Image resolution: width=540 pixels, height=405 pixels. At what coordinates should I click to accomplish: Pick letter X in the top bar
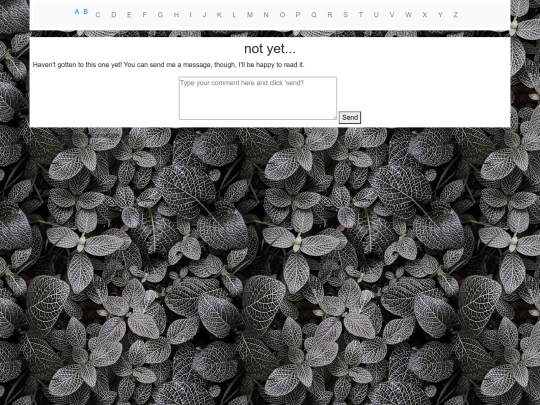point(425,15)
